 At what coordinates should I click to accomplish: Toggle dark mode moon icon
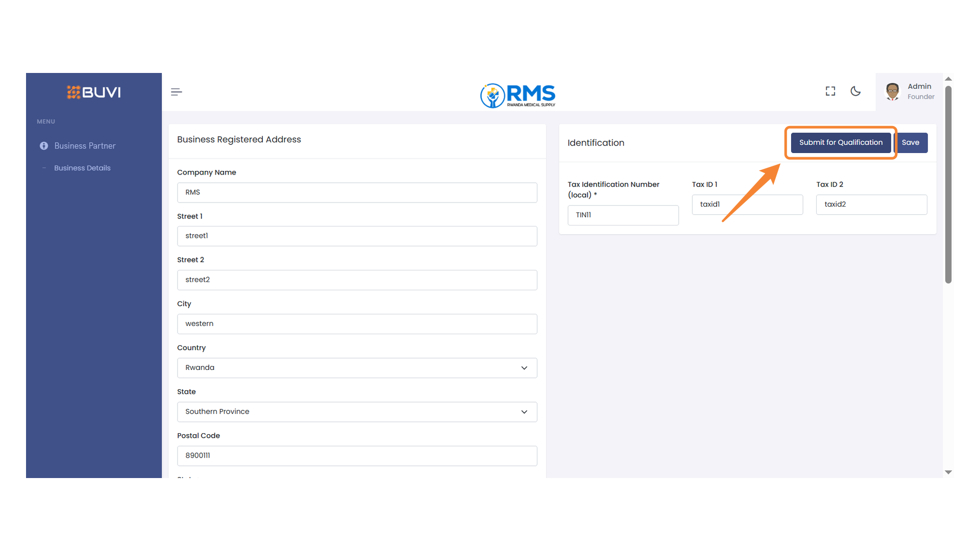[x=855, y=91]
